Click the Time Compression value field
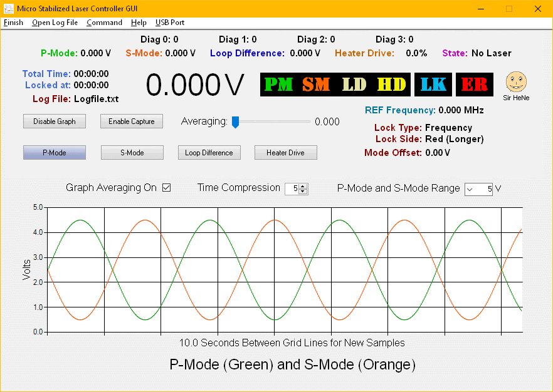 click(292, 188)
